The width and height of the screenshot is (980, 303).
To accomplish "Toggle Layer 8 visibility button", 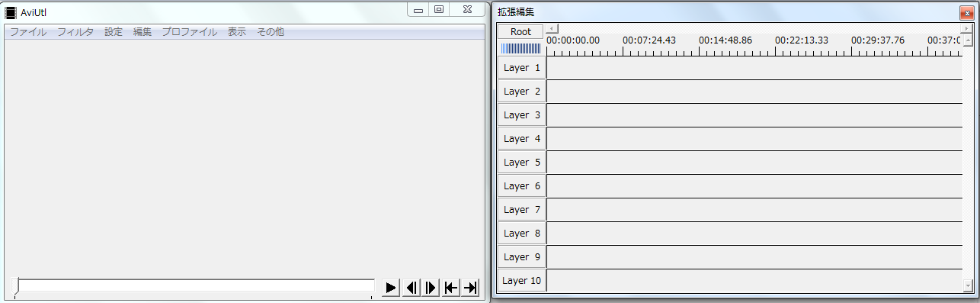I will pos(522,234).
